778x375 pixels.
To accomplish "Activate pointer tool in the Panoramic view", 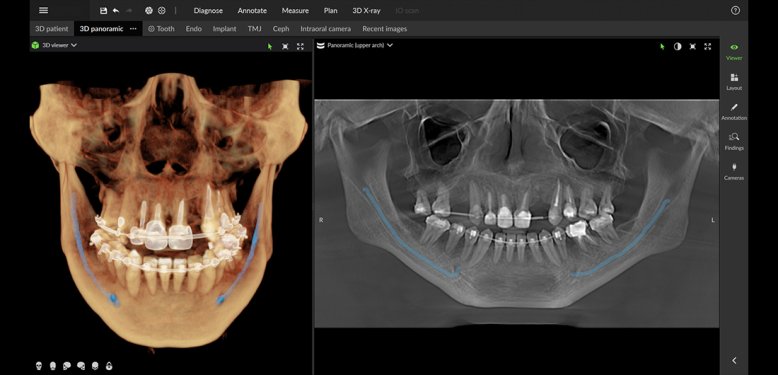I will point(662,46).
